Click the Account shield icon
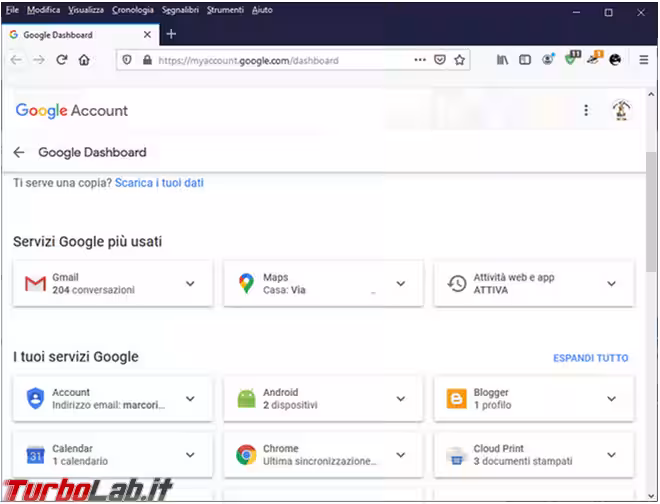This screenshot has width=660, height=504. (x=35, y=398)
